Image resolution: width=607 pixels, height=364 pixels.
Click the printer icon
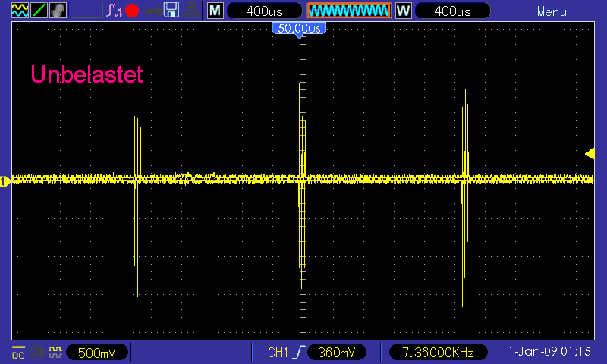click(x=191, y=11)
